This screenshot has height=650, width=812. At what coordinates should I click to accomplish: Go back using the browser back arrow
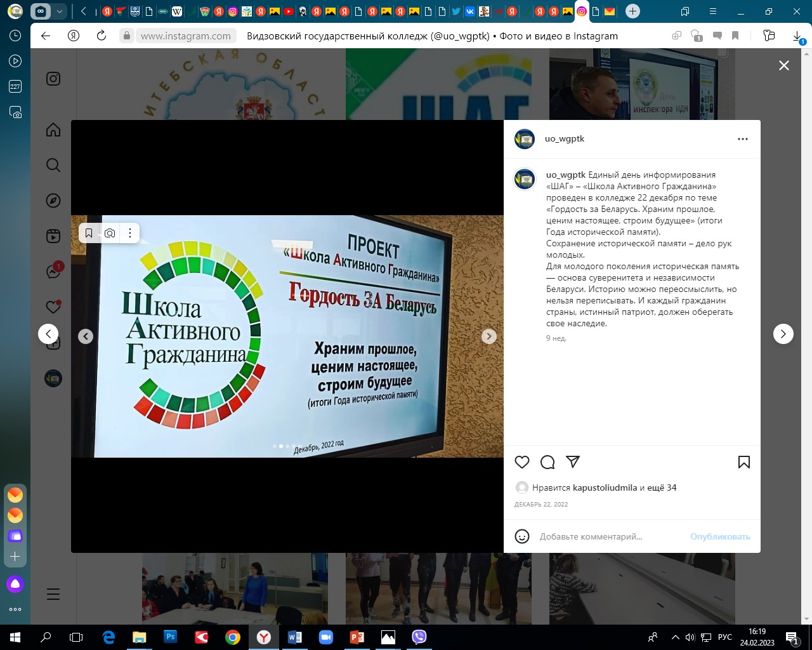[46, 36]
